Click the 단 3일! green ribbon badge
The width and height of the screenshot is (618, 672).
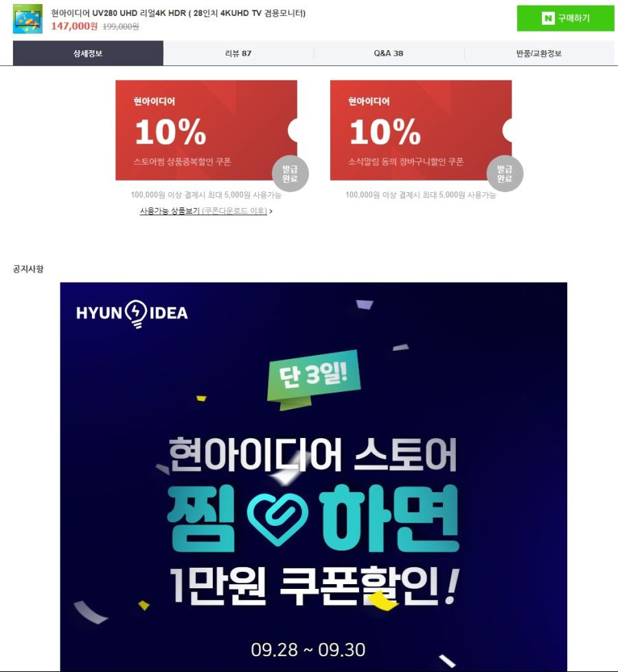tap(314, 378)
